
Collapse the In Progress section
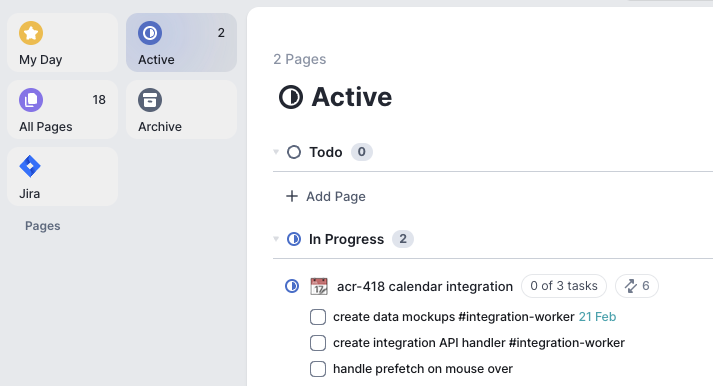coord(276,239)
